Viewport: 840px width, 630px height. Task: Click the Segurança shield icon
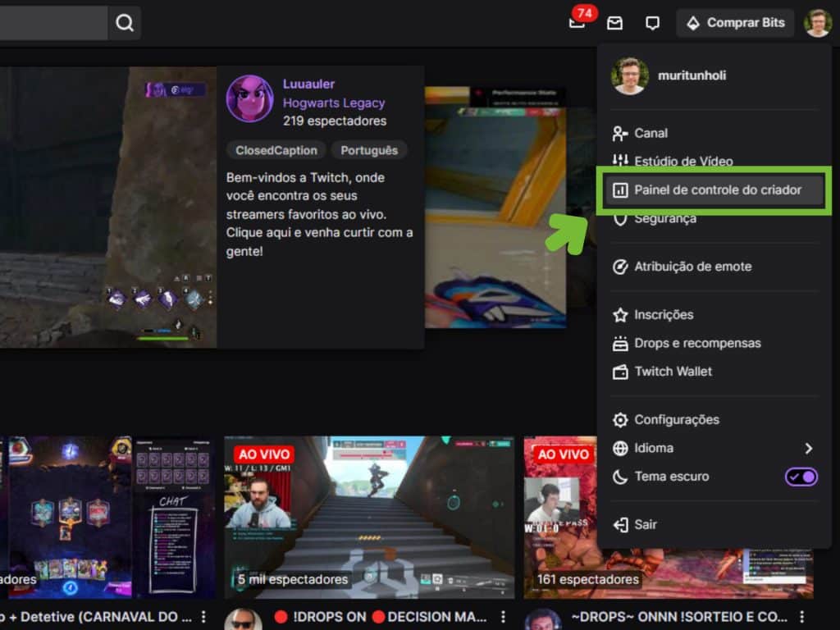point(621,218)
